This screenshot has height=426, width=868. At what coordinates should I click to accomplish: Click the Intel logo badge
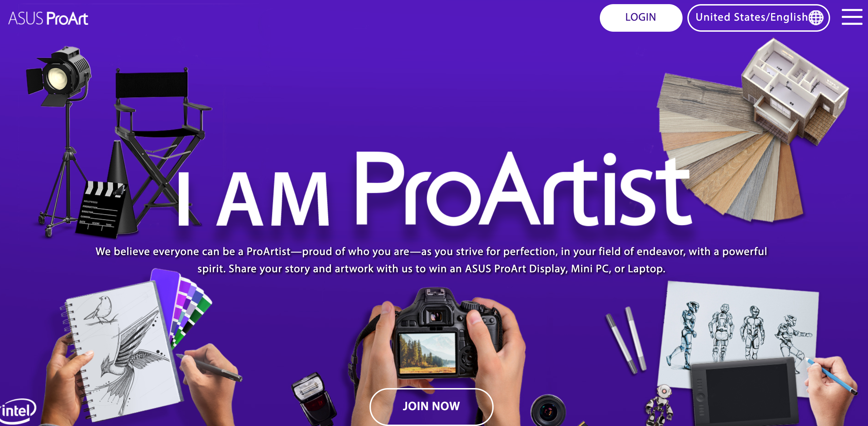tap(17, 411)
